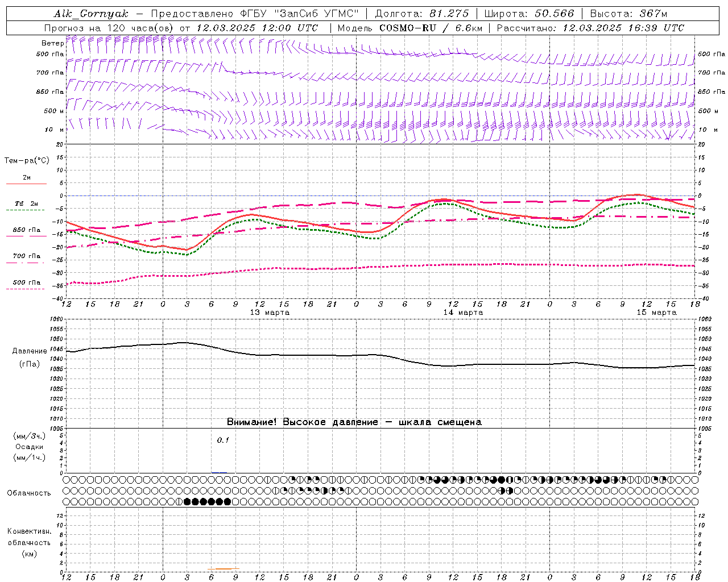Click the longitude value 81.275
The image size is (728, 582).
pos(449,14)
